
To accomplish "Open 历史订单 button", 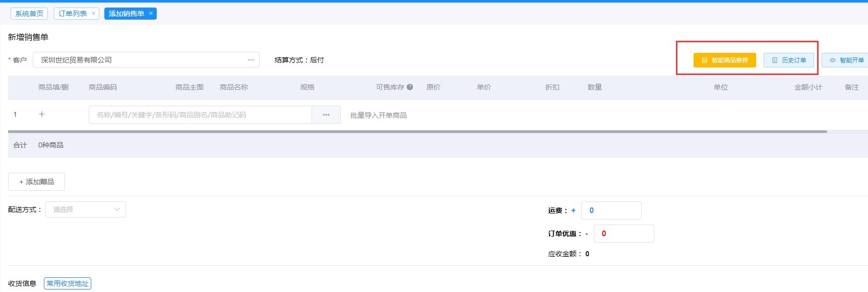I will pos(788,60).
